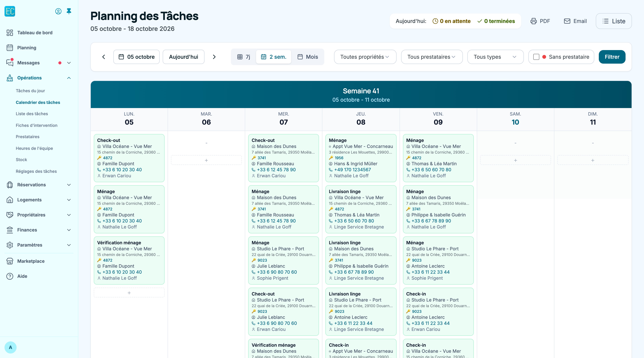644x358 pixels.
Task: Switch to Liste view
Action: [614, 21]
